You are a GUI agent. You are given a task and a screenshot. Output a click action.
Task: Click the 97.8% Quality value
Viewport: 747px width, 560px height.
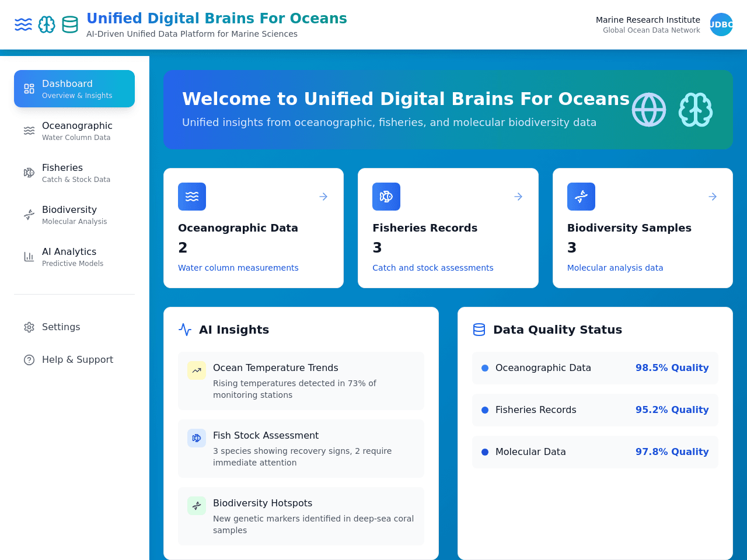coord(672,452)
